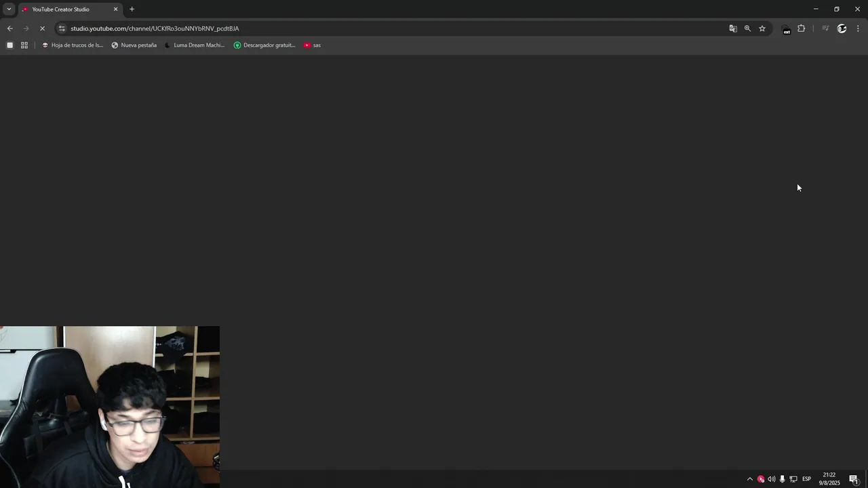868x488 pixels.
Task: Open the 'Luma Dream Machi...' bookmark
Action: pos(194,45)
